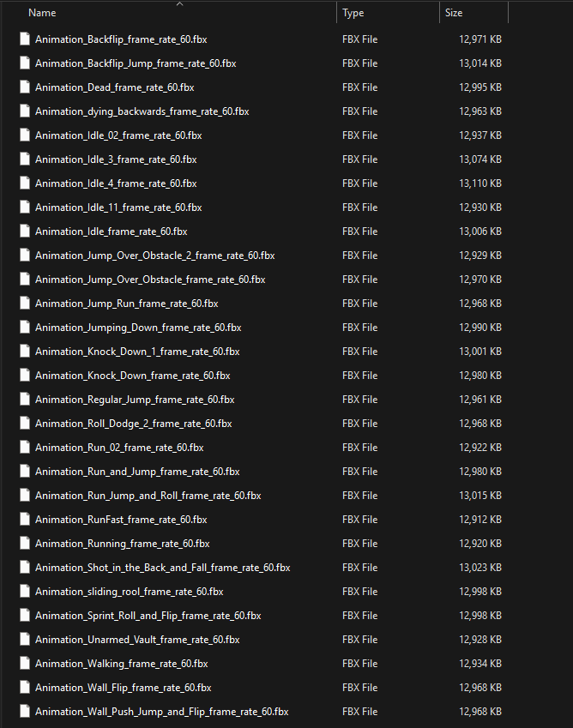Image resolution: width=573 pixels, height=728 pixels.
Task: Click the 13,110 KB size entry
Action: 480,184
